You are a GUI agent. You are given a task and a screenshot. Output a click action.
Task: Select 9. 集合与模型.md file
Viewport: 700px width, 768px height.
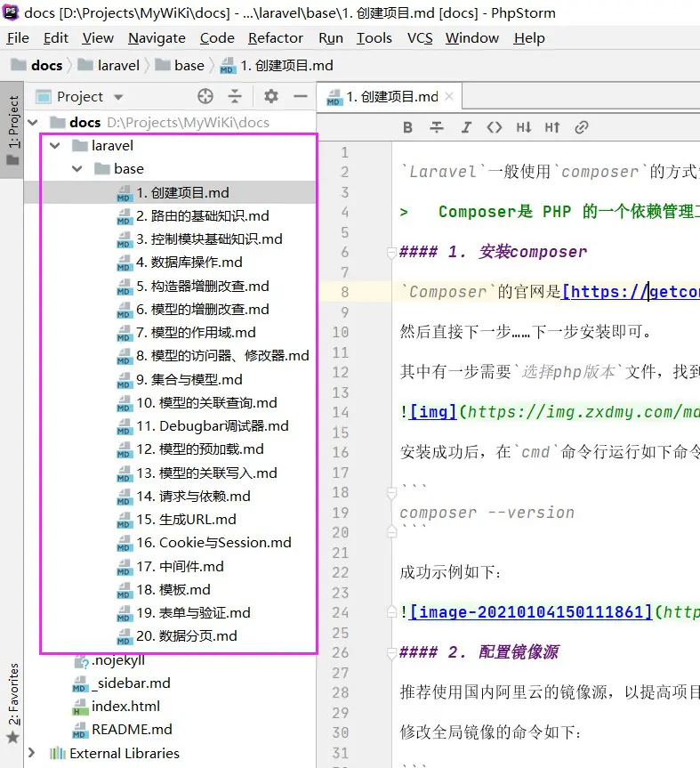[x=180, y=380]
